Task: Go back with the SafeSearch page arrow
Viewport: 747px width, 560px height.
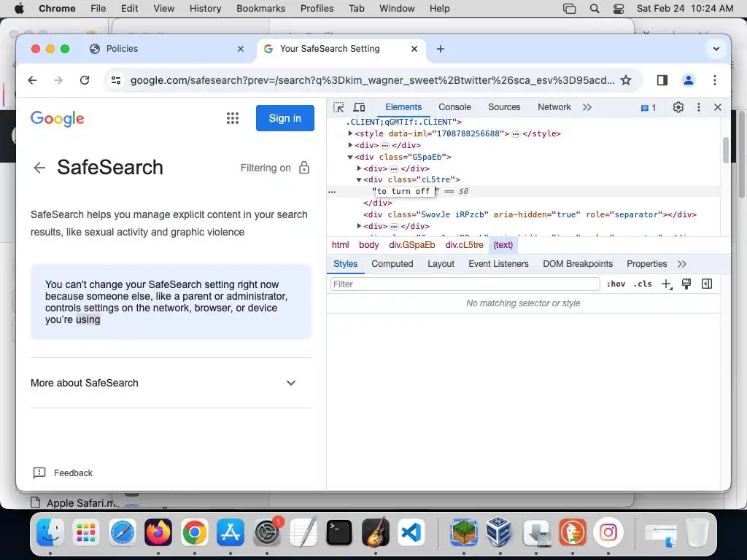Action: pos(39,168)
